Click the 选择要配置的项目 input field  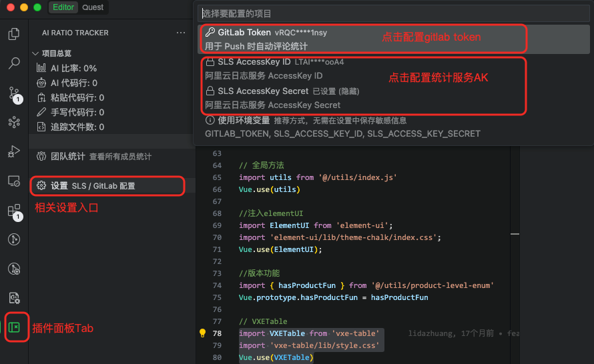[x=394, y=13]
